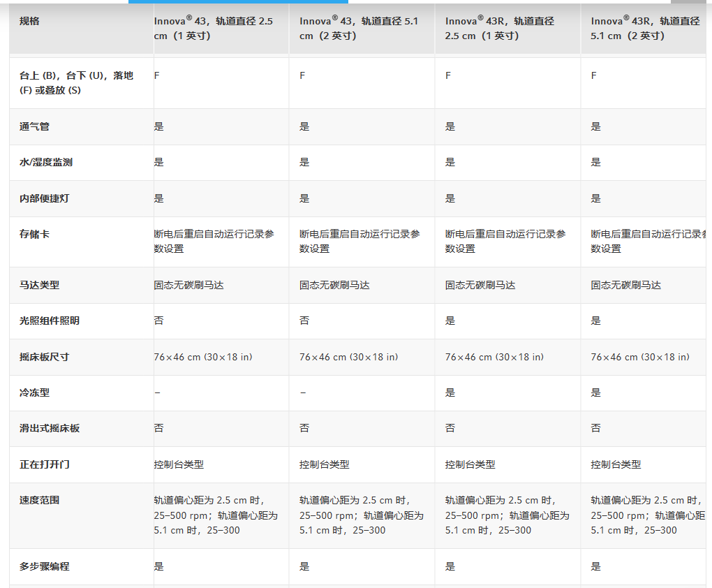Select column header 'Innova 43R, 轨道直径 5.1 cm'

645,28
